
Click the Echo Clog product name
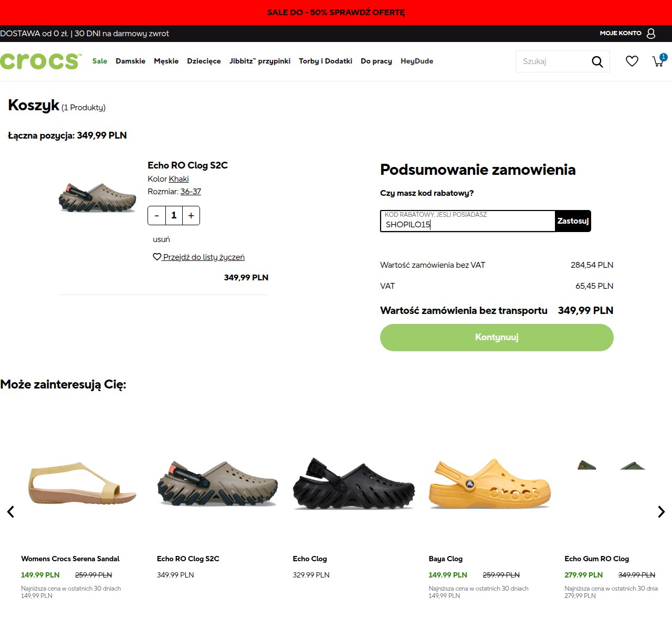[310, 559]
